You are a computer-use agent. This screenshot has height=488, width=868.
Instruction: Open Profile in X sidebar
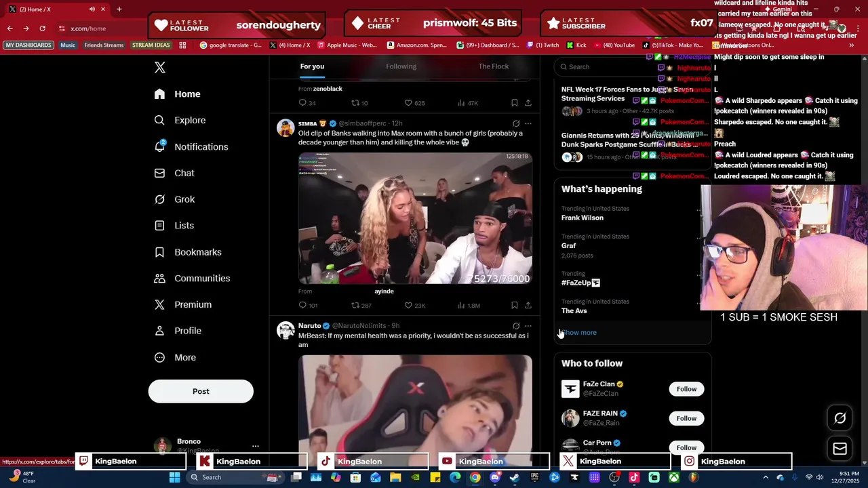178,331
